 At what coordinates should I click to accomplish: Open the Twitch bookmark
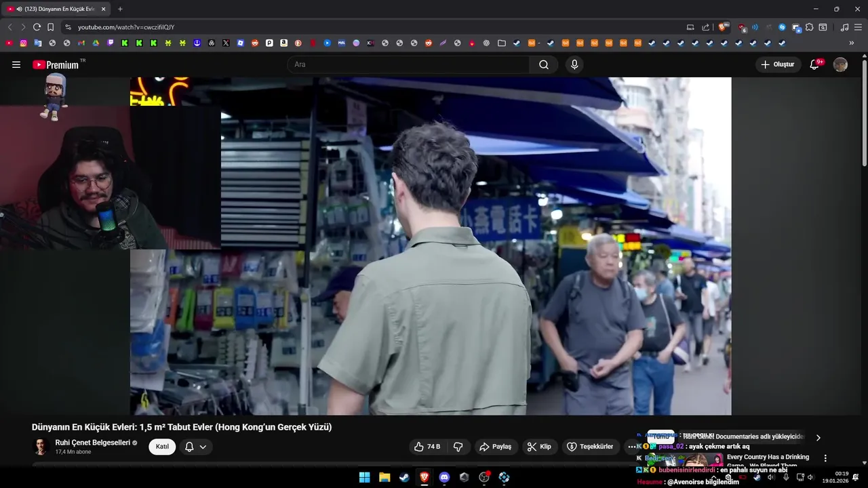[x=111, y=43]
